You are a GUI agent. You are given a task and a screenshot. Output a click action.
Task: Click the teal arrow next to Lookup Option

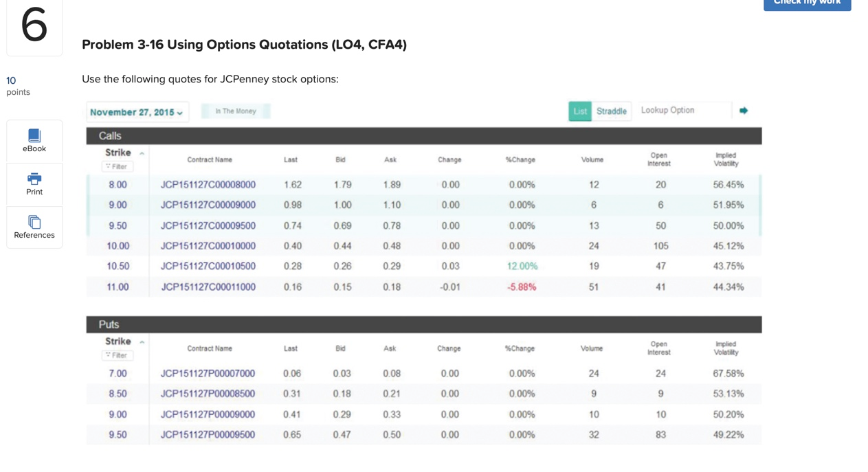[x=744, y=110]
